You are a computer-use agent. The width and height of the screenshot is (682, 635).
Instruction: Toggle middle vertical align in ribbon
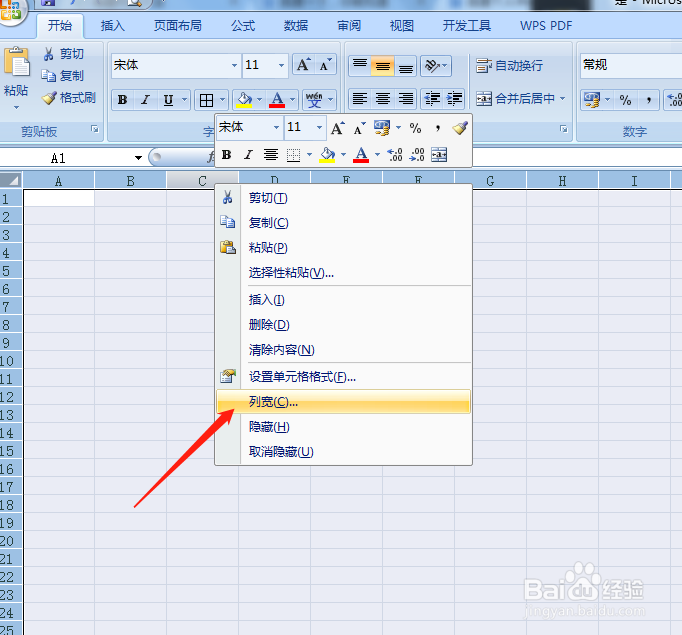[x=383, y=66]
